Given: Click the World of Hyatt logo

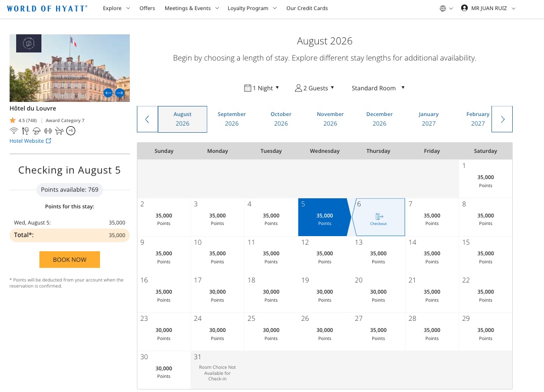Looking at the screenshot, I should (x=47, y=8).
